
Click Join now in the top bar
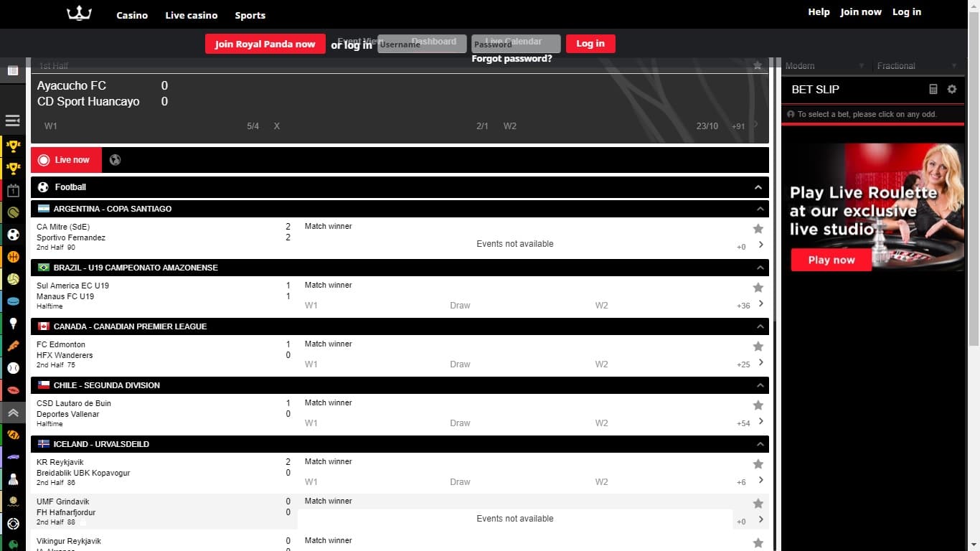(861, 11)
